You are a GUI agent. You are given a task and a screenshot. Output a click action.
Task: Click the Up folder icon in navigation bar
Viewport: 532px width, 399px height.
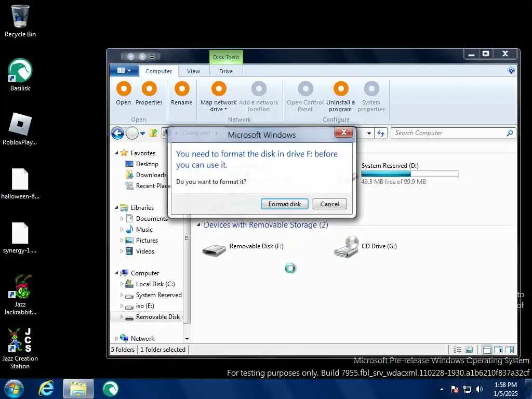tap(153, 133)
